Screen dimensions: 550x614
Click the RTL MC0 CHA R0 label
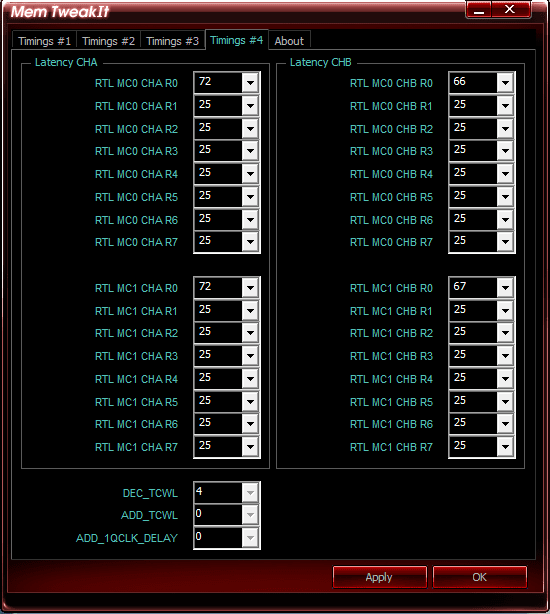(136, 83)
